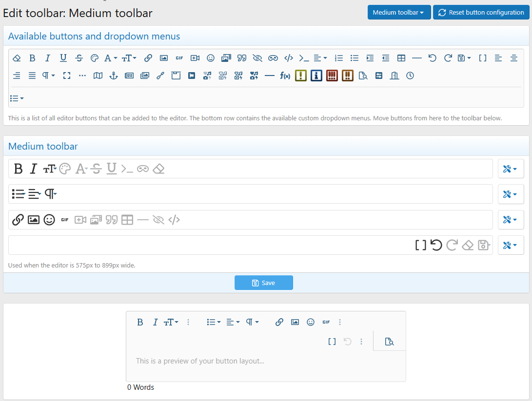
Task: Click the Bold button in Available buttons list
Action: pos(32,58)
